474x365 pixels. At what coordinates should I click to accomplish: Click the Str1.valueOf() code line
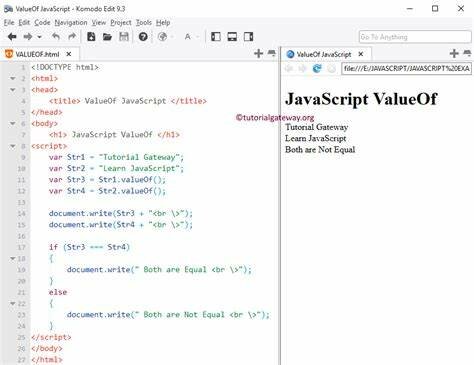coord(107,180)
